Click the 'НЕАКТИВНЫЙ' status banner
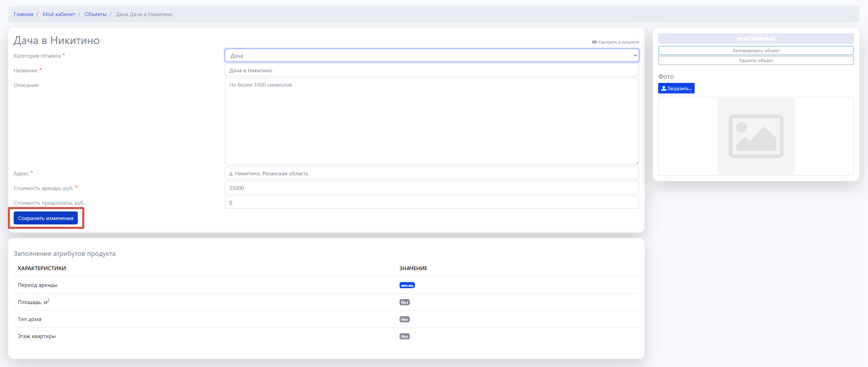The height and width of the screenshot is (367, 868). [755, 39]
